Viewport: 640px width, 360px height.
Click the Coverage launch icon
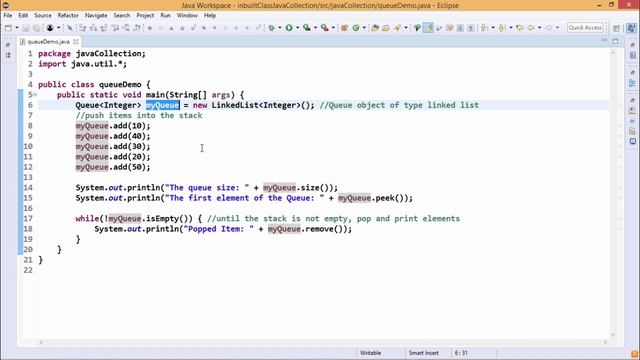[307, 28]
